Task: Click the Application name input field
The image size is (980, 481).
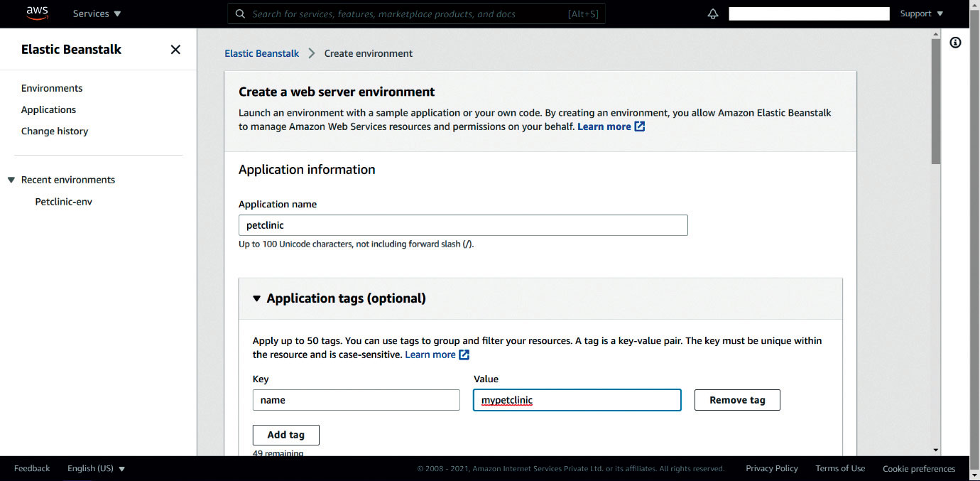Action: coord(463,225)
